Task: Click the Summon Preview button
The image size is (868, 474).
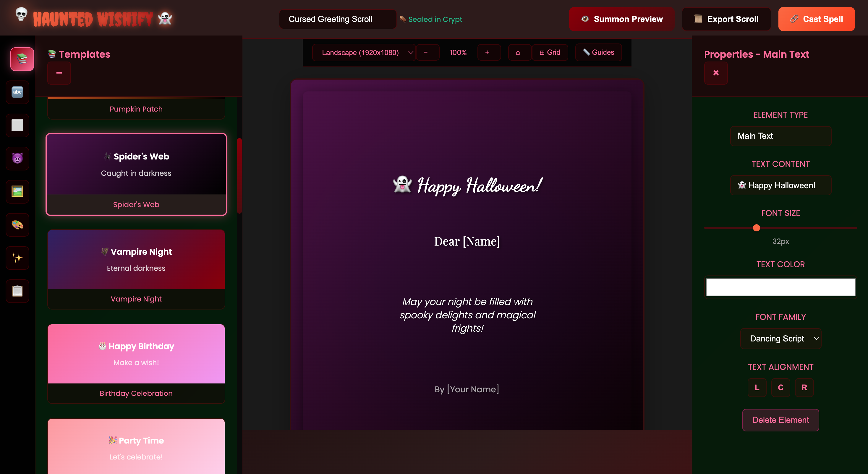Action: 622,19
